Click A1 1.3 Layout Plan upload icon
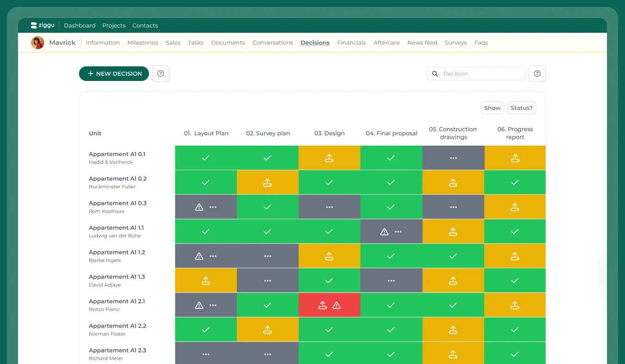Screen dimensions: 625x364 (206, 281)
